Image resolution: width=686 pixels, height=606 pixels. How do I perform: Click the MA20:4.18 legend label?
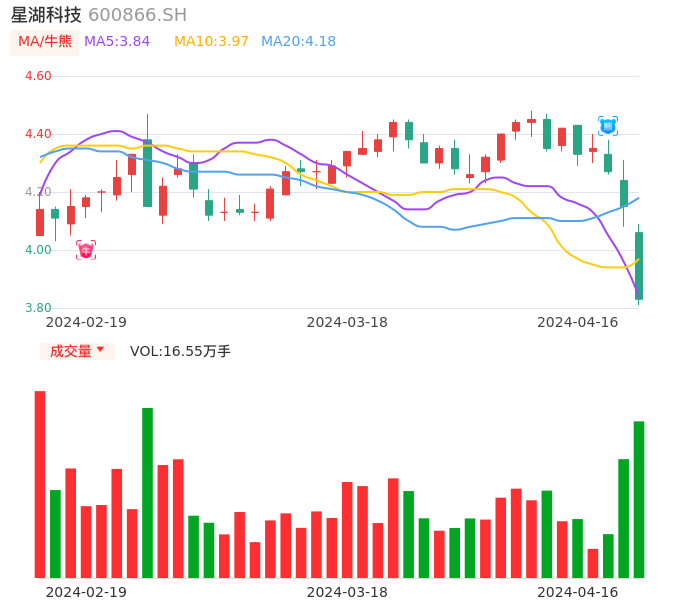298,42
